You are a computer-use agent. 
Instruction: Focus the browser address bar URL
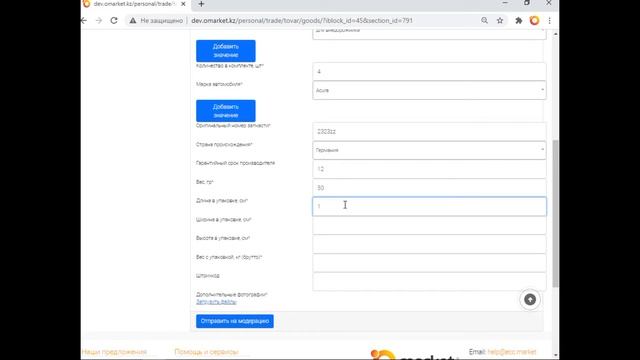302,20
